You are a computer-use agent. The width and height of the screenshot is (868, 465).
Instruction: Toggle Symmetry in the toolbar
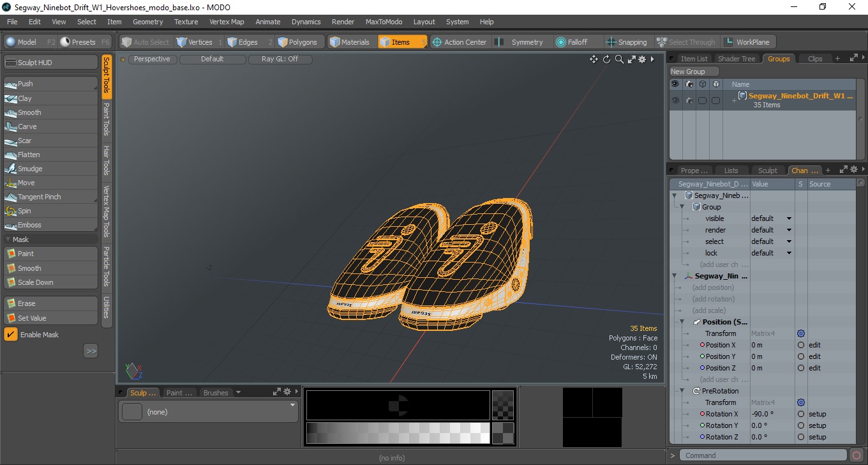(521, 42)
